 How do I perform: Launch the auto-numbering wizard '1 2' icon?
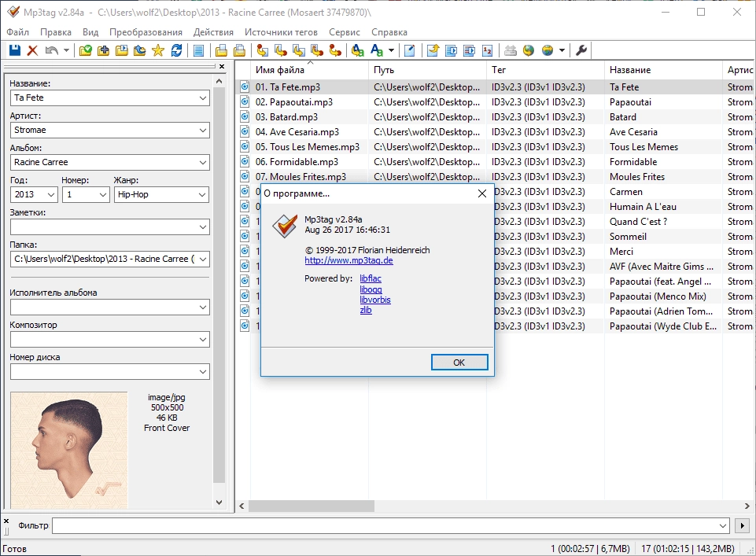[488, 50]
